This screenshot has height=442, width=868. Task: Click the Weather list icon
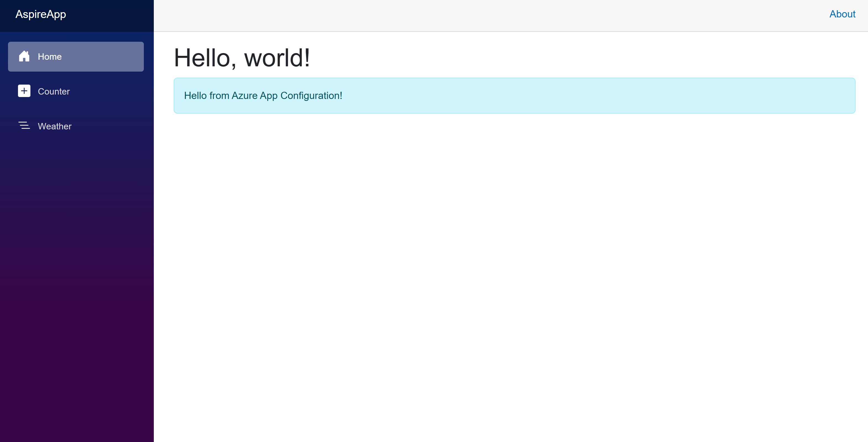(24, 125)
